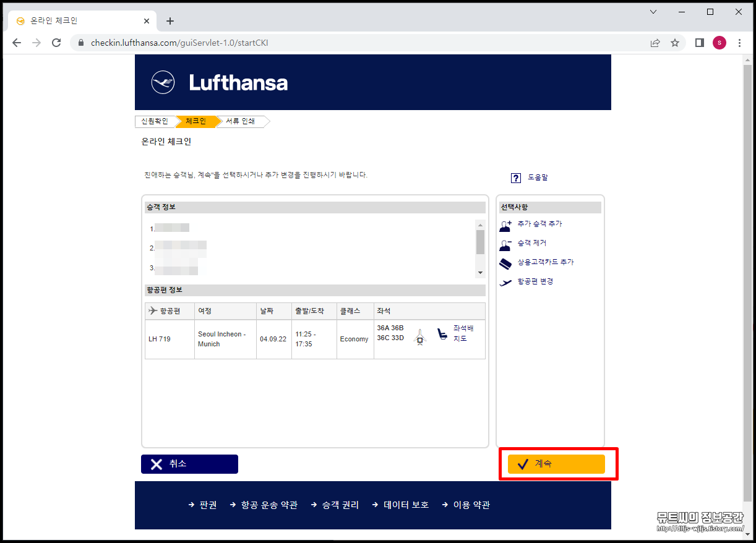The height and width of the screenshot is (543, 756).
Task: Click the airplane icon in 항공편 column header
Action: 153,310
